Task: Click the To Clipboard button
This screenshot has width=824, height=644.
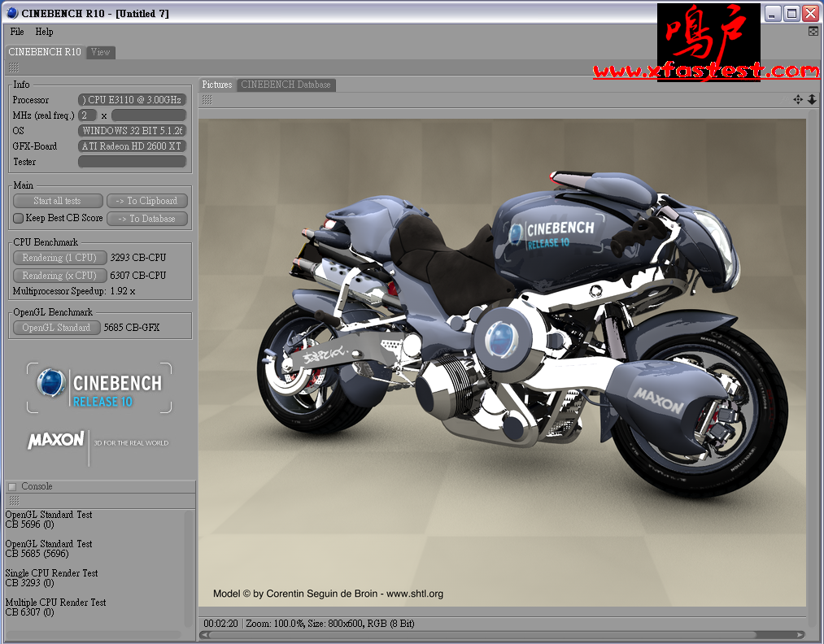Action: [147, 201]
